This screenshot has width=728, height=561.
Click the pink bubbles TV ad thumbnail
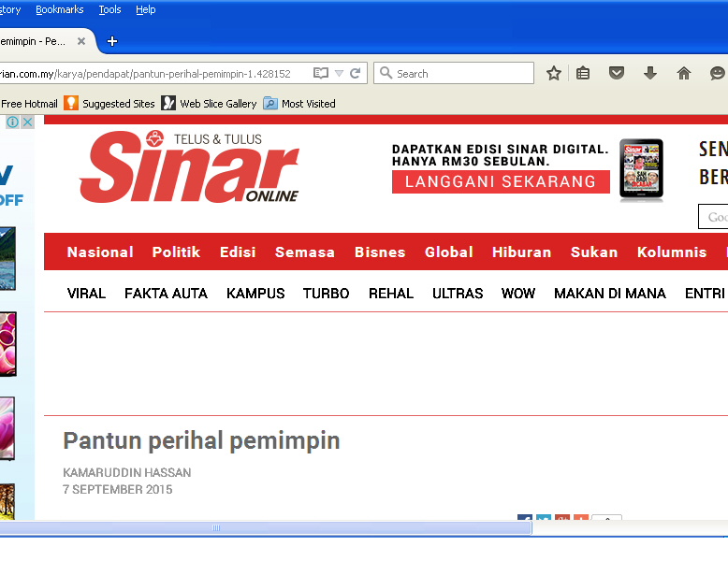pos(7,344)
